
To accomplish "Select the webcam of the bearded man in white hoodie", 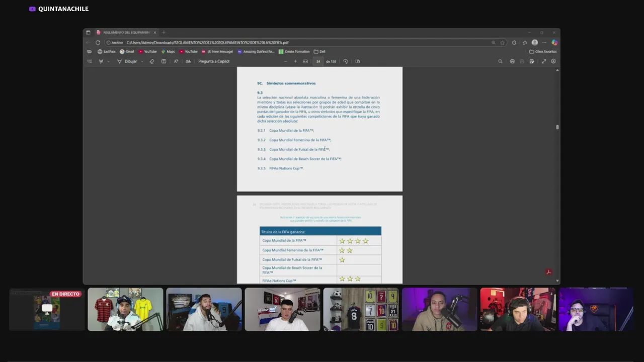I will pyautogui.click(x=204, y=309).
